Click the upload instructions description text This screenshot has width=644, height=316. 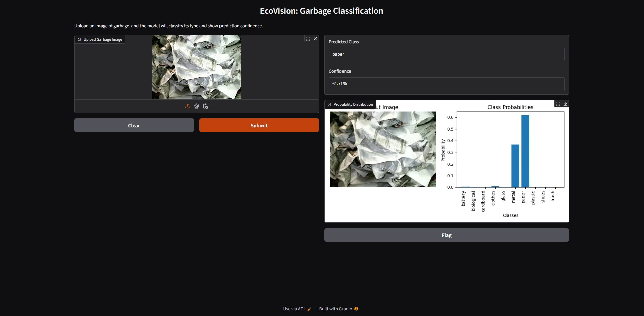click(x=169, y=26)
